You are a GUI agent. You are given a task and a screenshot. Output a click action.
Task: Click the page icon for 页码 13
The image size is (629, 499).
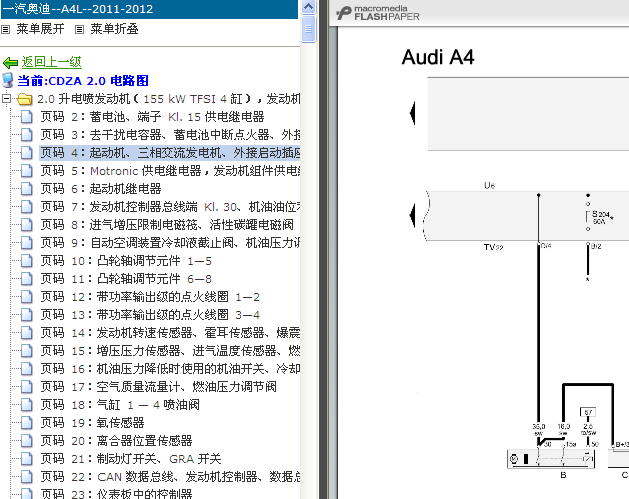coord(26,315)
